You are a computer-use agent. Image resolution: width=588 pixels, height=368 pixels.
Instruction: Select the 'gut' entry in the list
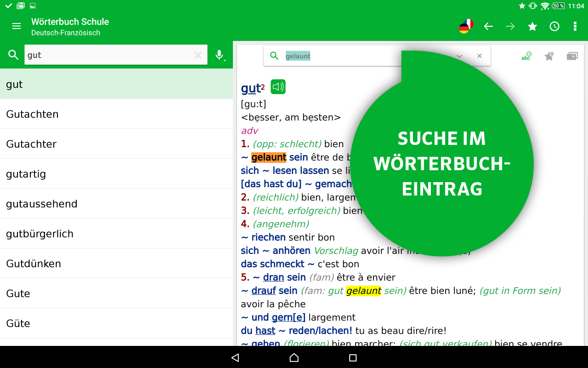(116, 84)
